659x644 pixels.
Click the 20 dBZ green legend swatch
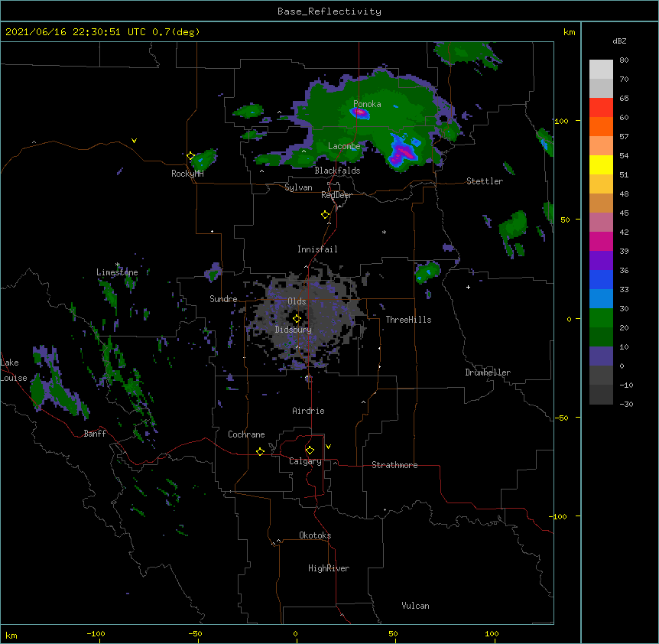601,318
